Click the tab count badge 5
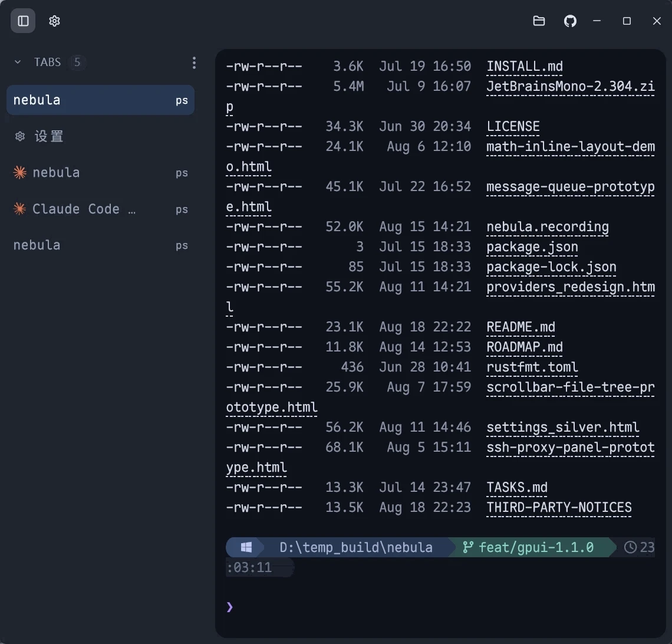 click(x=77, y=62)
